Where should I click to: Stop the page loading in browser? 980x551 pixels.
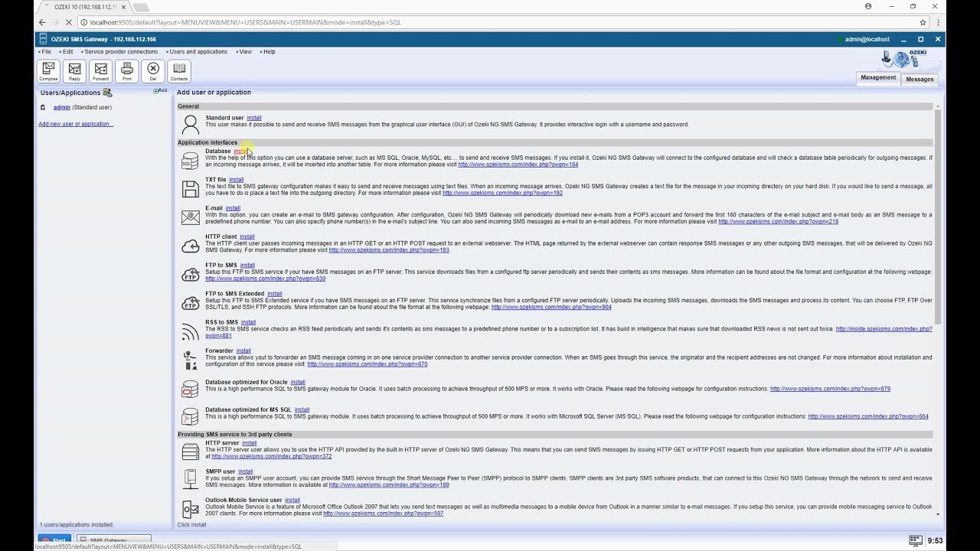[x=69, y=22]
